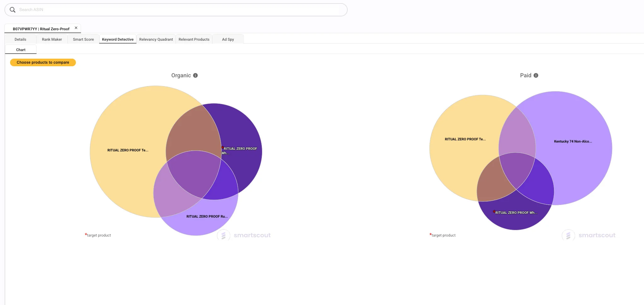Select the Paid RITUAL ZERO PROOF Te... circle label
Viewport: 644px width, 305px height.
(x=465, y=139)
